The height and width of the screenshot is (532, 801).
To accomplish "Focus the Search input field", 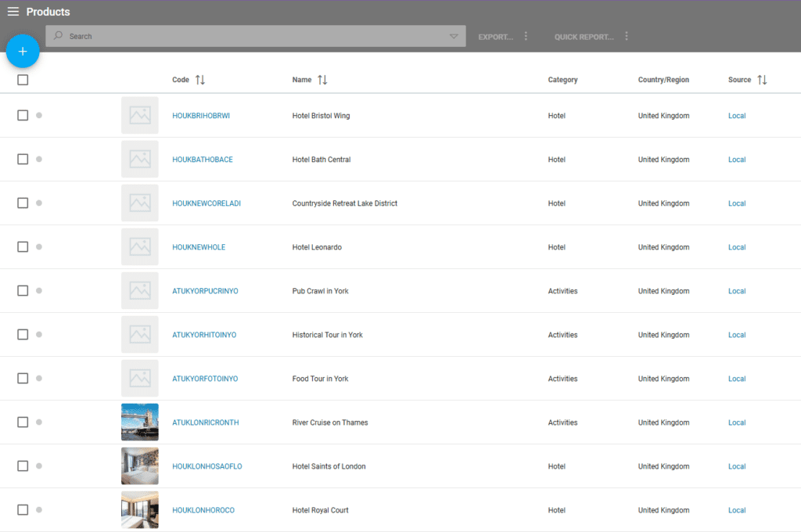I will pyautogui.click(x=250, y=37).
